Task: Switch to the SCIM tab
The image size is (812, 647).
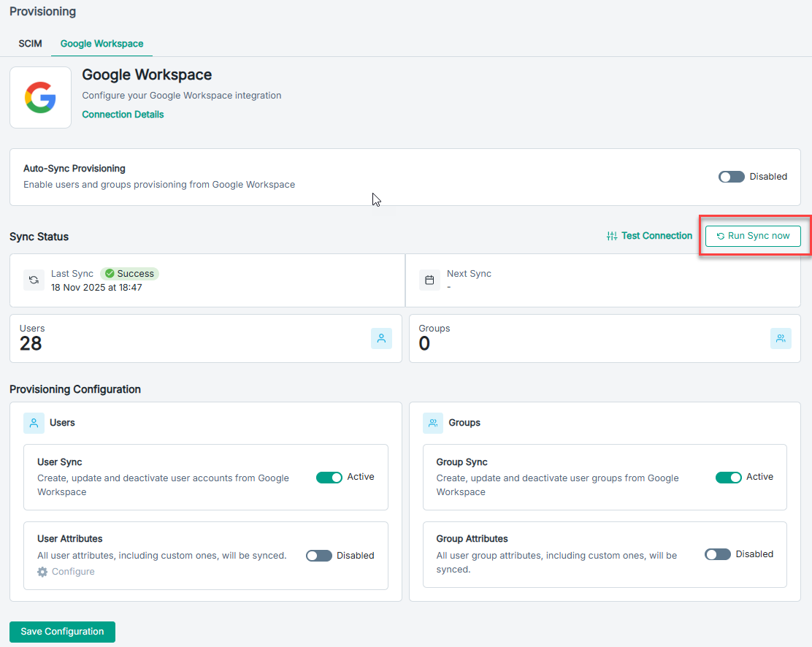Action: pos(30,44)
